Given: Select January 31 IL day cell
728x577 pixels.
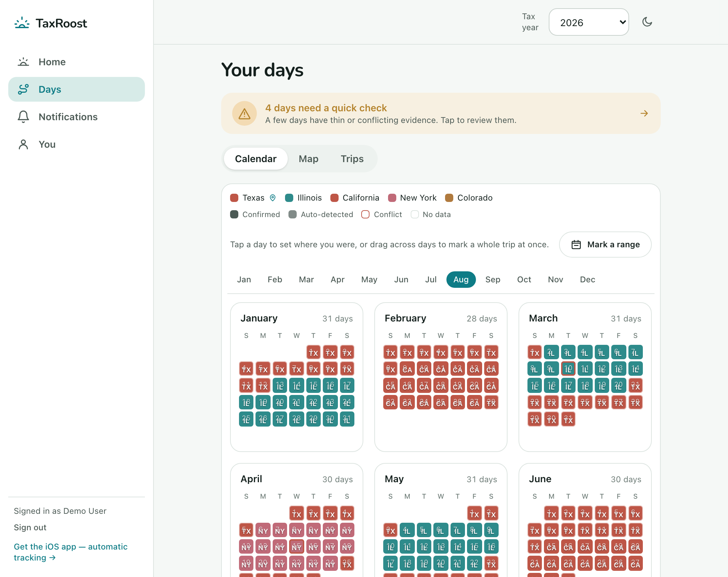Looking at the screenshot, I should 347,419.
